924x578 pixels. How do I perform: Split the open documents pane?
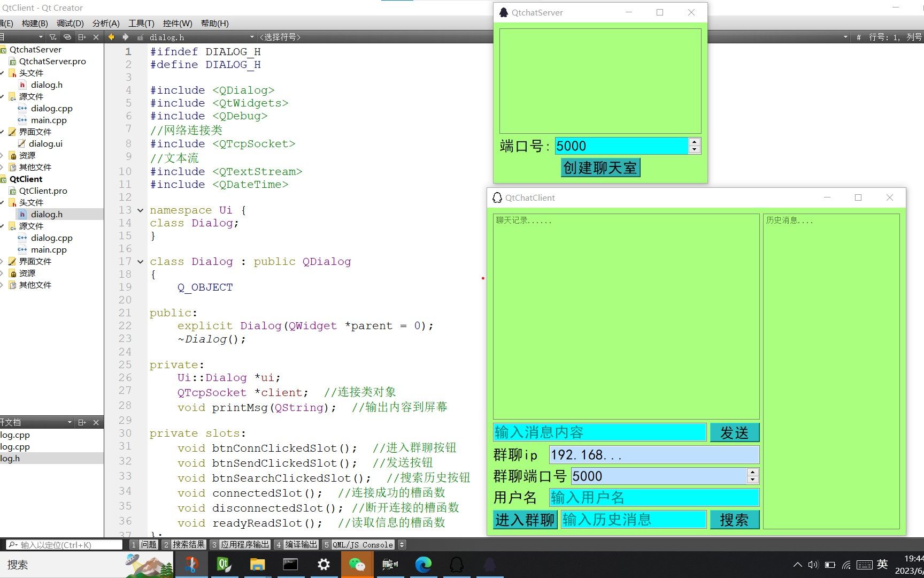click(82, 422)
